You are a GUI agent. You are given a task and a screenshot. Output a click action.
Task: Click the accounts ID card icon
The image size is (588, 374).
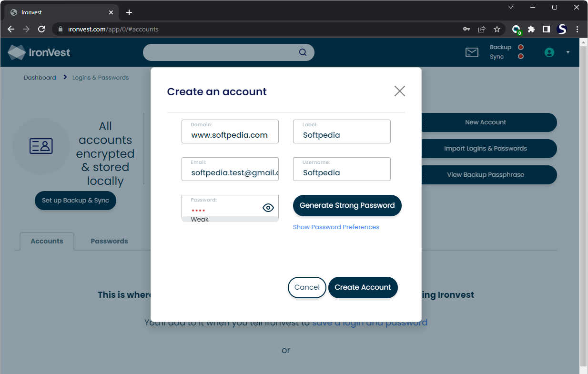(x=41, y=146)
